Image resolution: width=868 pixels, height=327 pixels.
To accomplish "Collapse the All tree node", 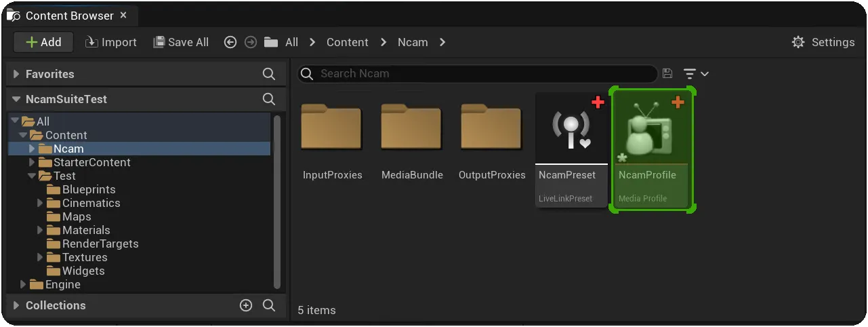I will click(15, 121).
